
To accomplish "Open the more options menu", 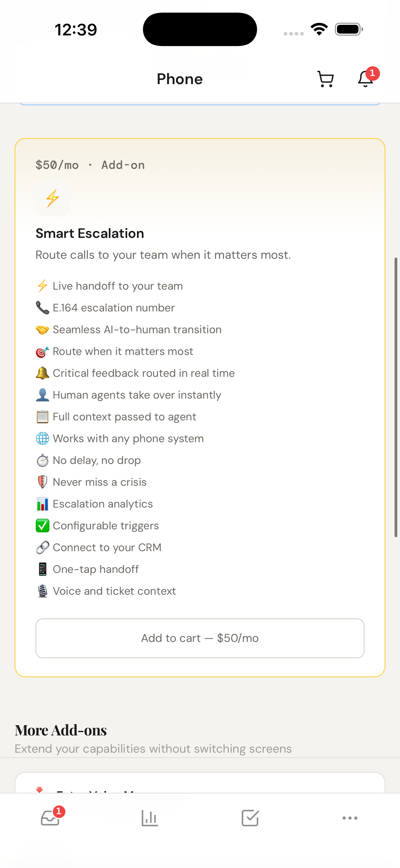I will pos(350,817).
